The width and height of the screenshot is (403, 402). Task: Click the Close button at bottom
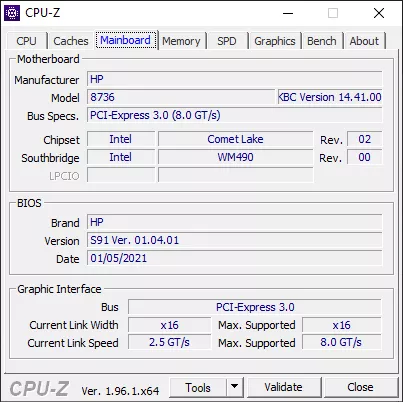(360, 387)
